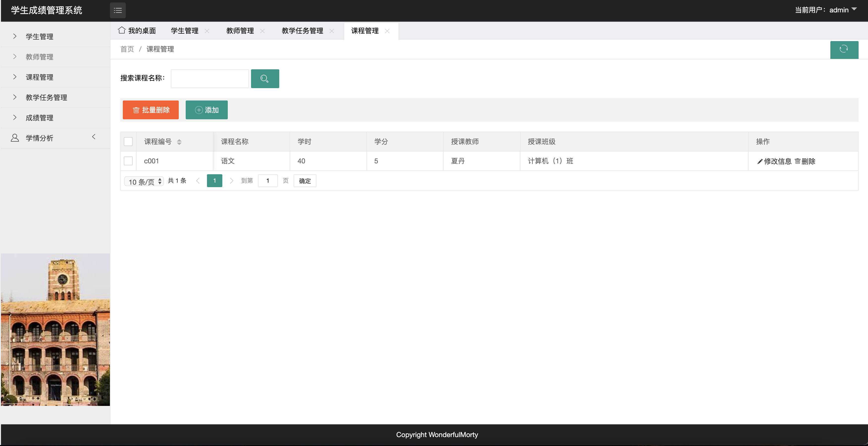Open the 10 条/页 page size dropdown
Viewport: 868px width, 446px height.
coord(144,182)
